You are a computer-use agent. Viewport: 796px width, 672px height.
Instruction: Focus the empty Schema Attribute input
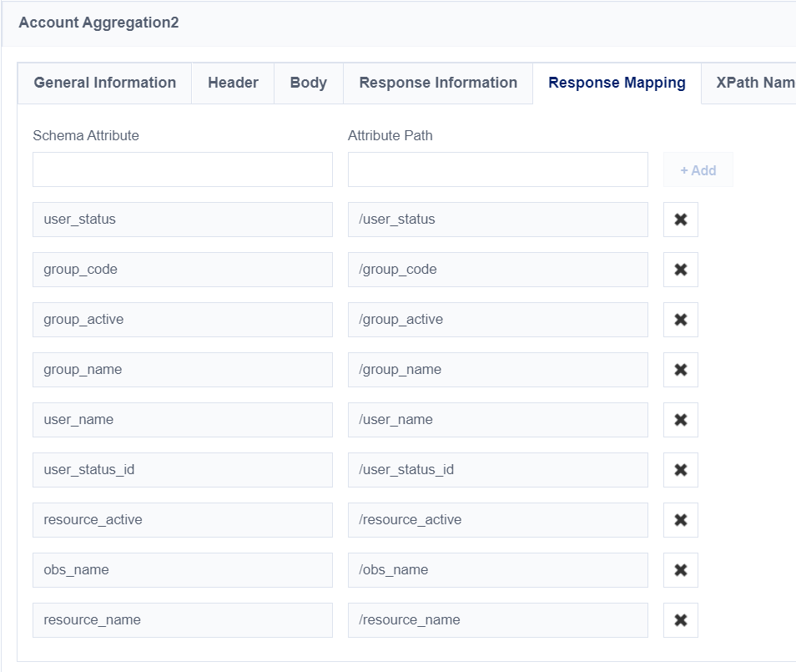click(183, 169)
